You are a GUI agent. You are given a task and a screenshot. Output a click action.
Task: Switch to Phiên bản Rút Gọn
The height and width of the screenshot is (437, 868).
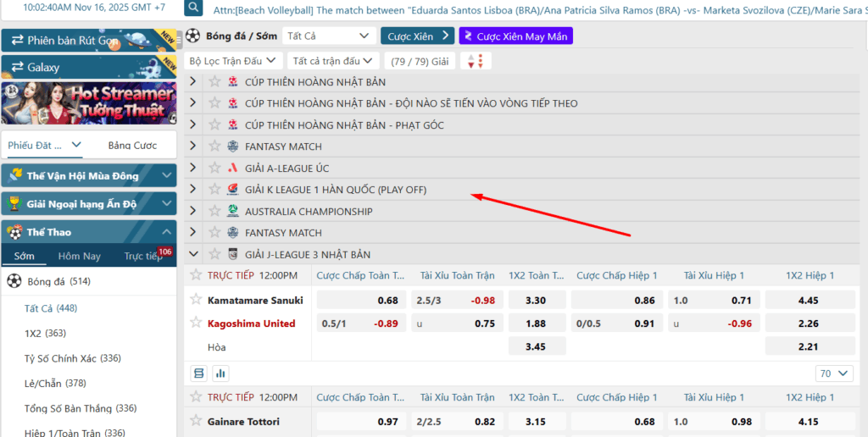[x=88, y=41]
